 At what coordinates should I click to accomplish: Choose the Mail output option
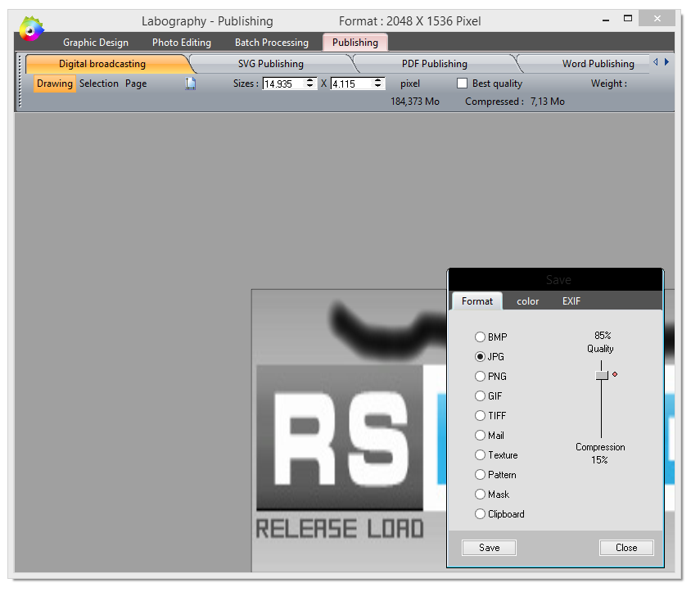[480, 436]
